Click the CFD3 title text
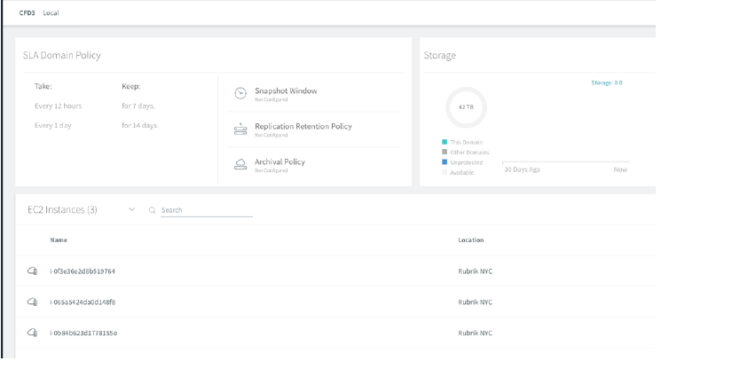This screenshot has height=369, width=740. [27, 13]
